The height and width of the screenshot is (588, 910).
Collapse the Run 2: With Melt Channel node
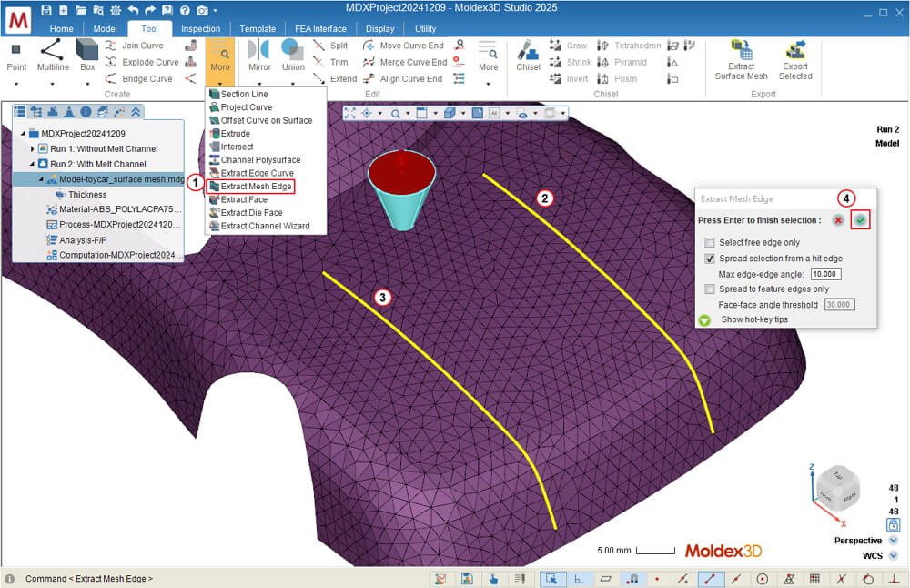click(x=32, y=164)
